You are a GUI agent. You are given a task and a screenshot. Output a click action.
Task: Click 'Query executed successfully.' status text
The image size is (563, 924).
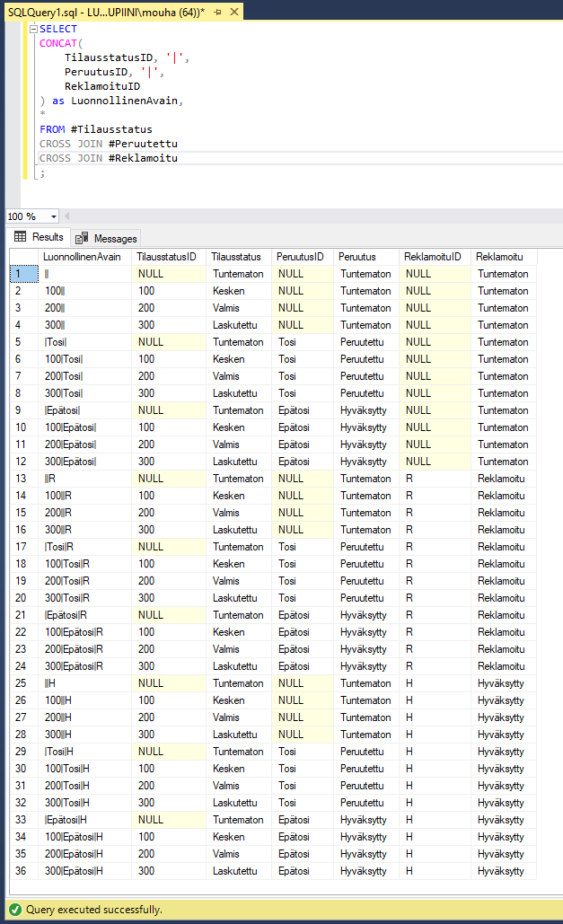pos(93,910)
